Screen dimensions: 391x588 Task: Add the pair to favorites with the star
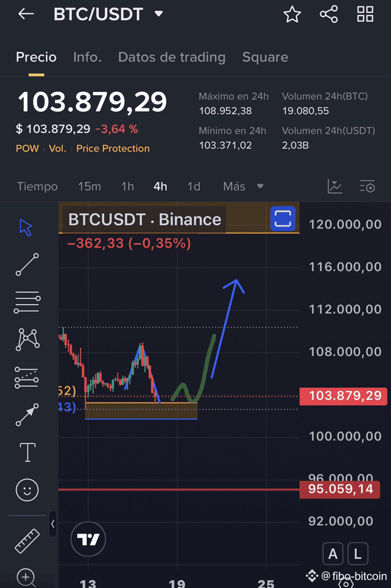point(292,15)
